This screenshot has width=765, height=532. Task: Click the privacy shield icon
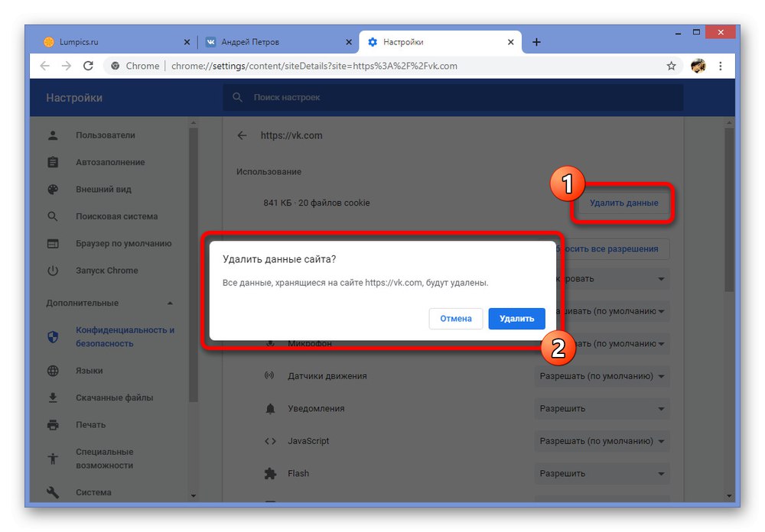tap(53, 336)
